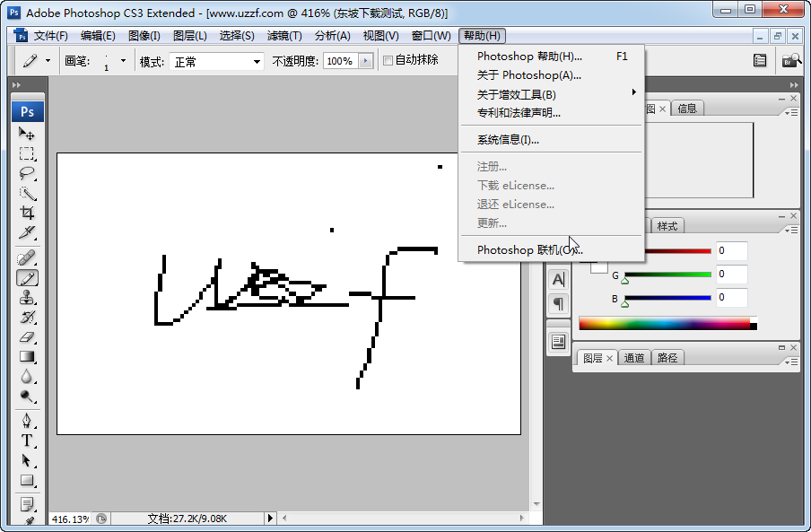The width and height of the screenshot is (811, 532).
Task: Open the 画笔 brush preset dropdown
Action: (x=123, y=60)
